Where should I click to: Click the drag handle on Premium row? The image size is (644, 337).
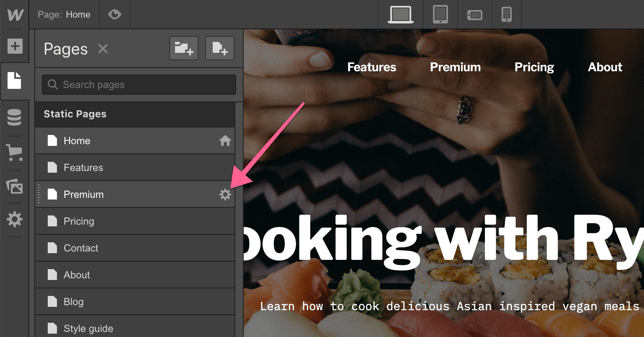coord(39,194)
